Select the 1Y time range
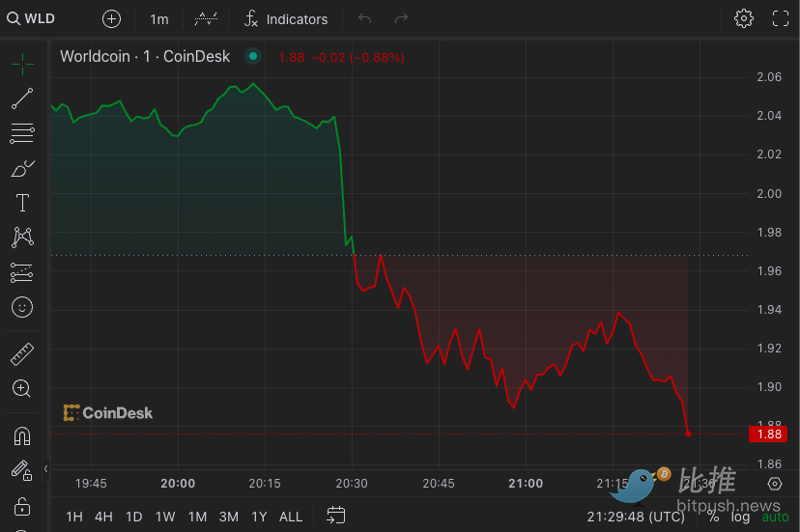The width and height of the screenshot is (800, 532). [x=259, y=517]
